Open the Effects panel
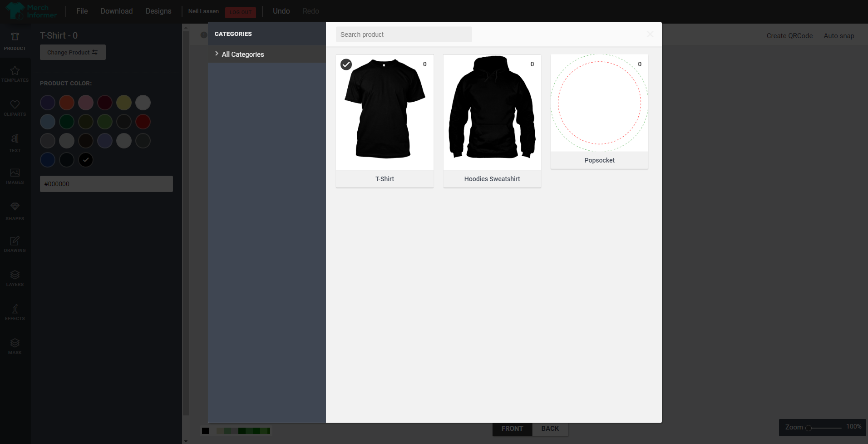 (15, 312)
